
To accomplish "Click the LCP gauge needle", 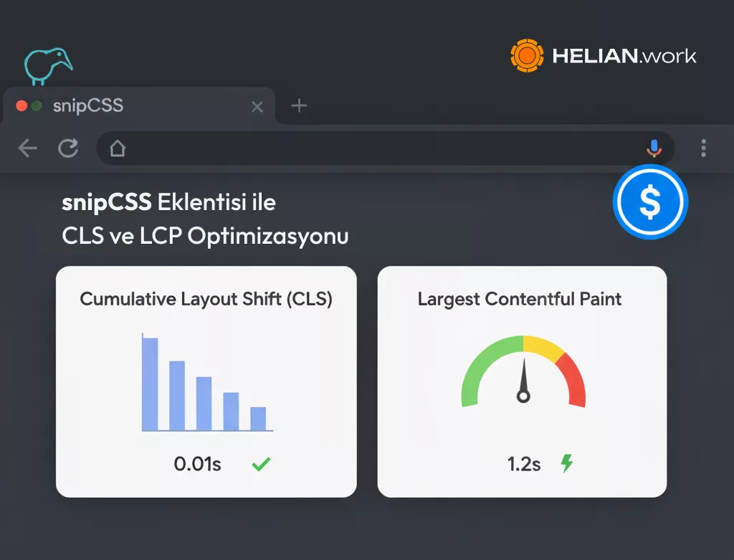I will click(523, 380).
